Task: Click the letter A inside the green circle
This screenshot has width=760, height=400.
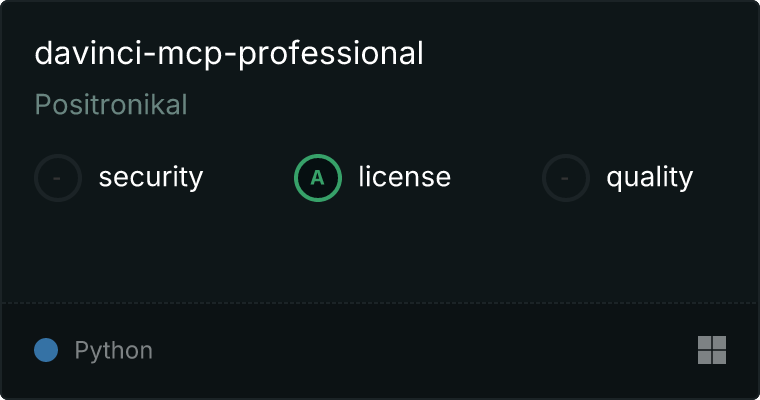Action: 317,178
